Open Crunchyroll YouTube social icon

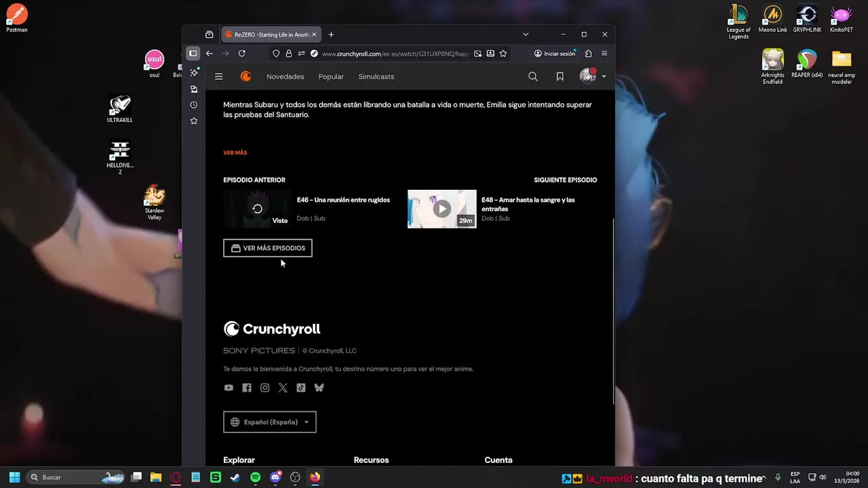coord(229,388)
